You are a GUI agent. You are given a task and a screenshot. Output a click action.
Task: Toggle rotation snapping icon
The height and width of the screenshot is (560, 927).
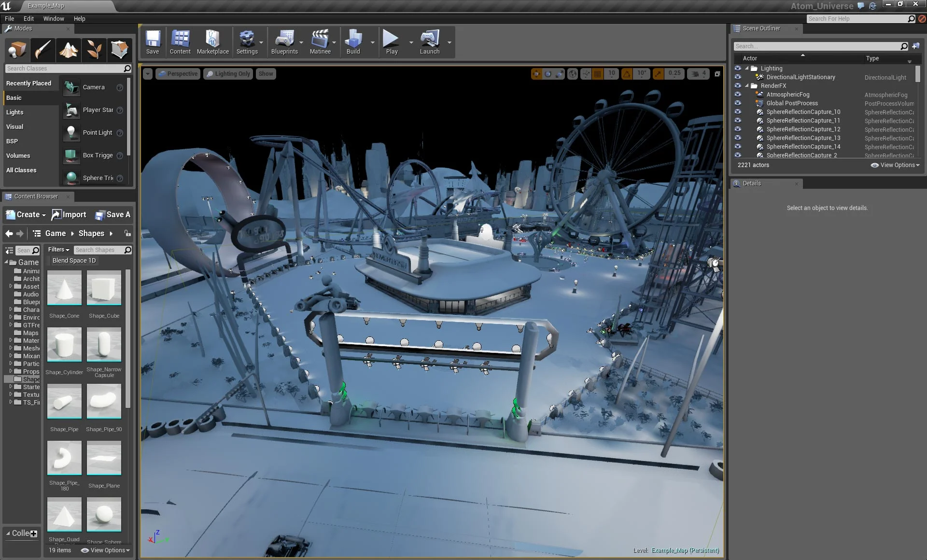tap(627, 74)
